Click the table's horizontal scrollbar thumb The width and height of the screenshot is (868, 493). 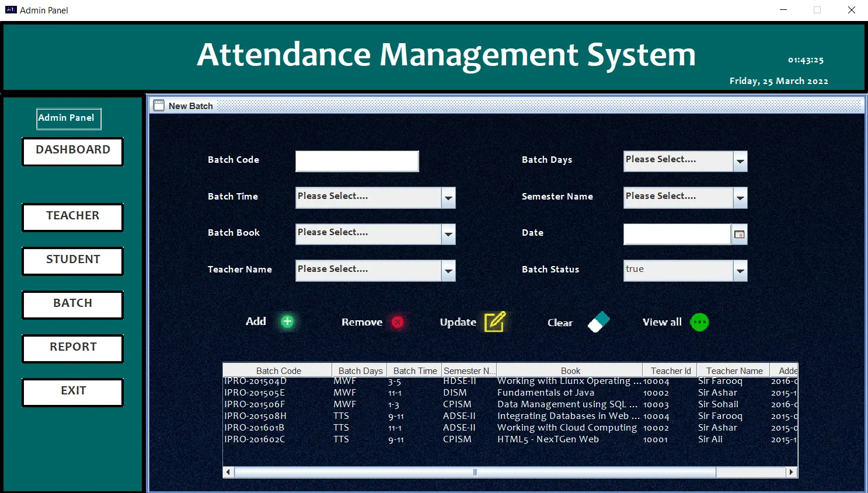(x=475, y=472)
